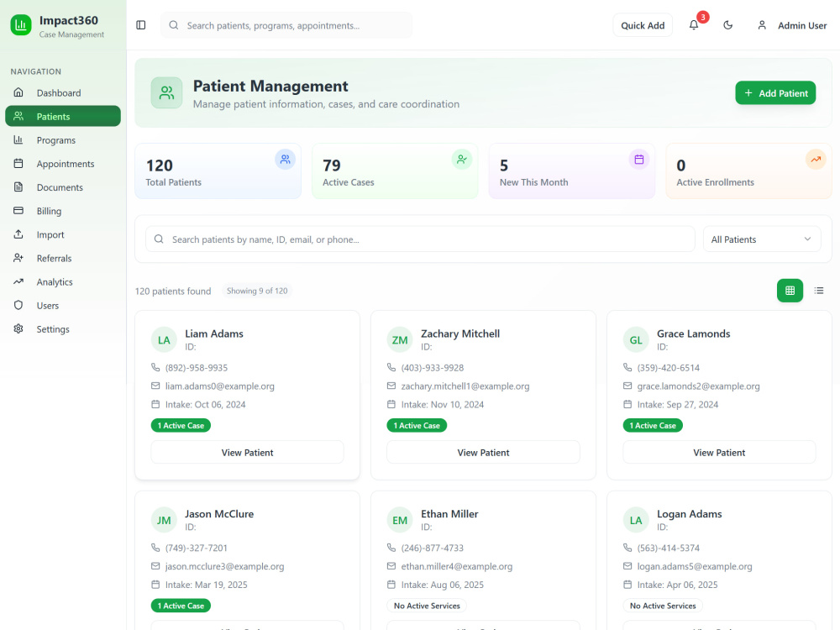The image size is (840, 630).
Task: Click the Add Patient button
Action: coord(775,92)
